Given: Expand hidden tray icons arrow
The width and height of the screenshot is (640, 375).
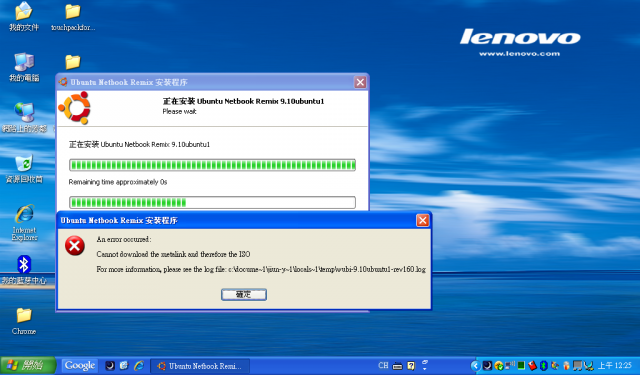Looking at the screenshot, I should pos(476,366).
